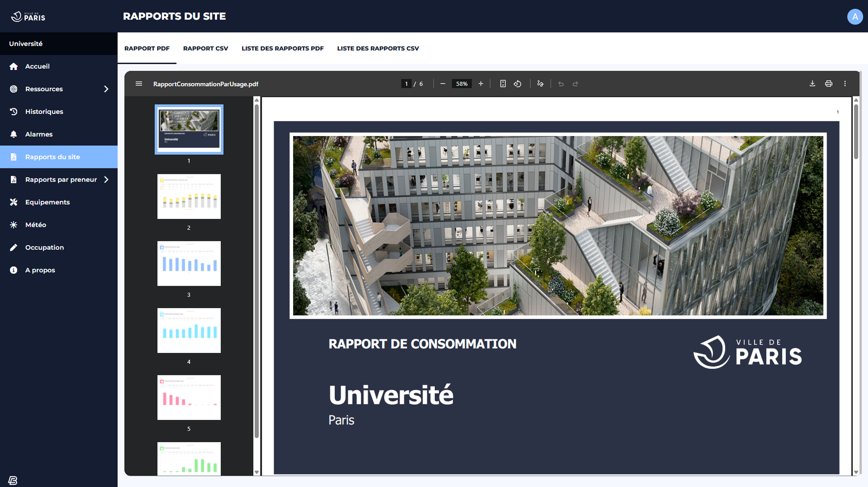The image size is (868, 487).
Task: Click the PDF zoom percentage field
Action: pyautogui.click(x=461, y=83)
